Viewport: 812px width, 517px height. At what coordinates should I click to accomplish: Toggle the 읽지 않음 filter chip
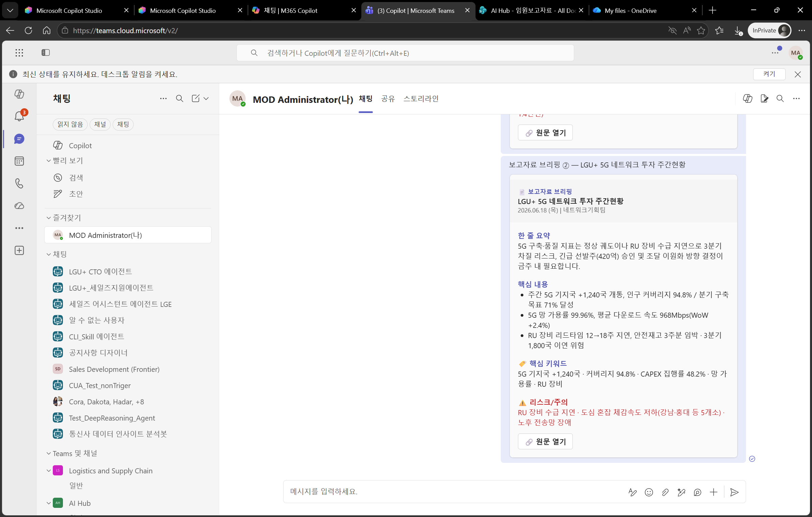(70, 125)
